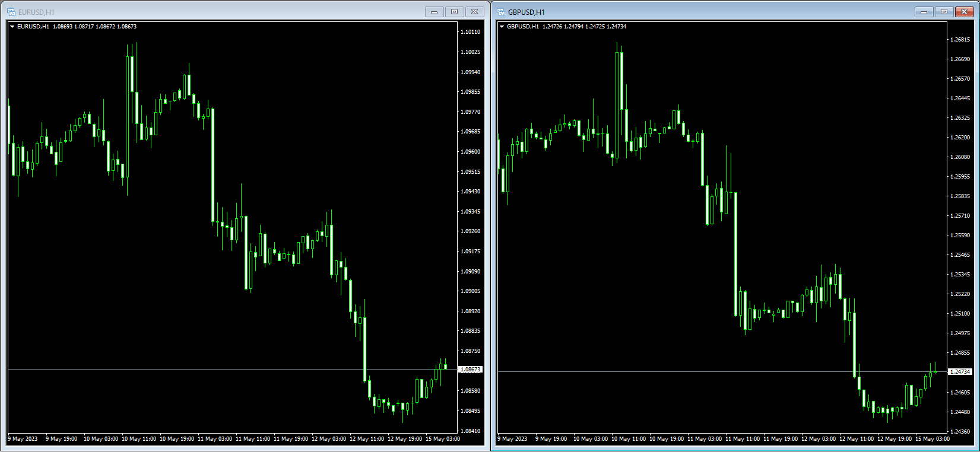
Task: Minimize the GBPUSD,H1 chart window
Action: [924, 12]
